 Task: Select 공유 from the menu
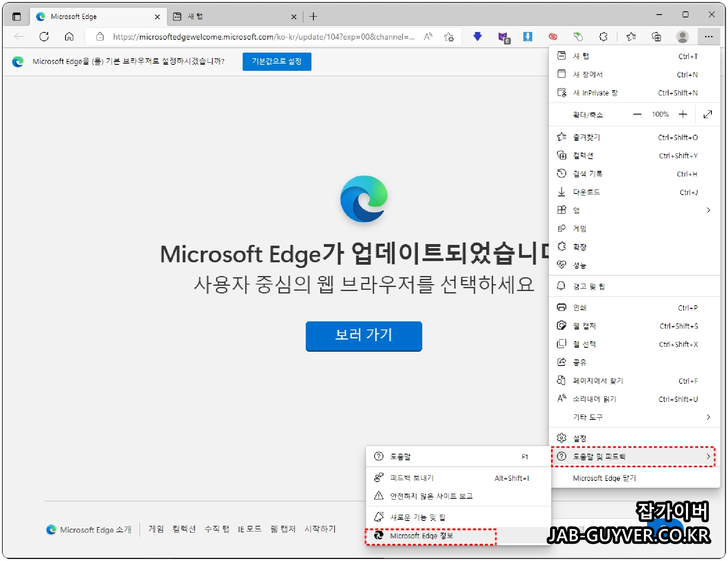pos(634,362)
